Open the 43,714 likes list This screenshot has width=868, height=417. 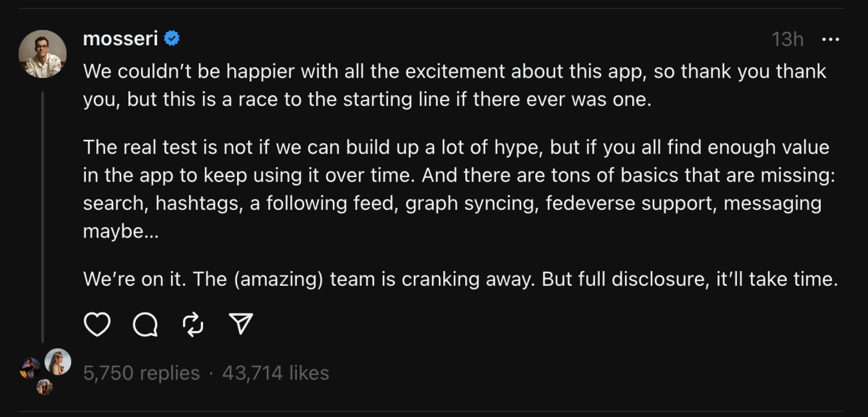pos(275,372)
